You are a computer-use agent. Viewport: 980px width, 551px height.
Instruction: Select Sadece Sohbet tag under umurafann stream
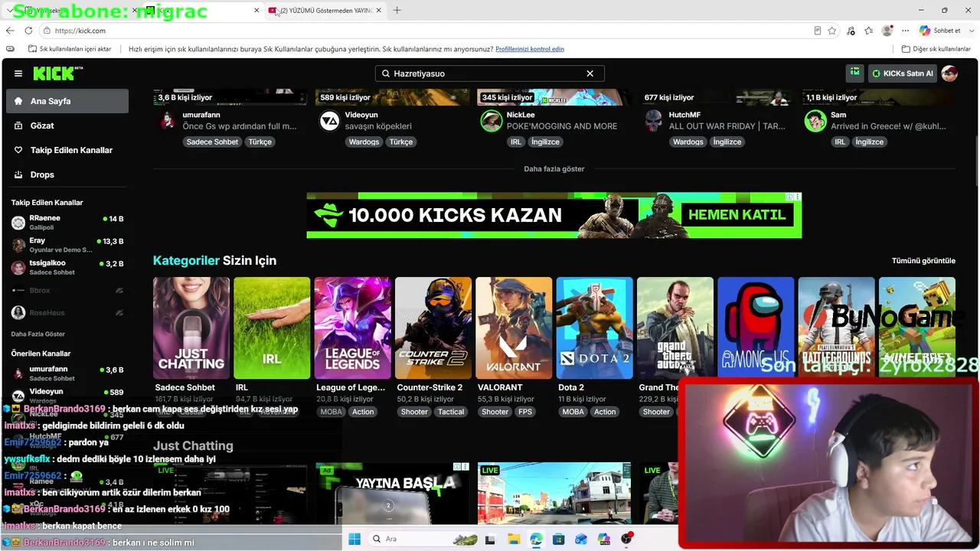tap(212, 142)
